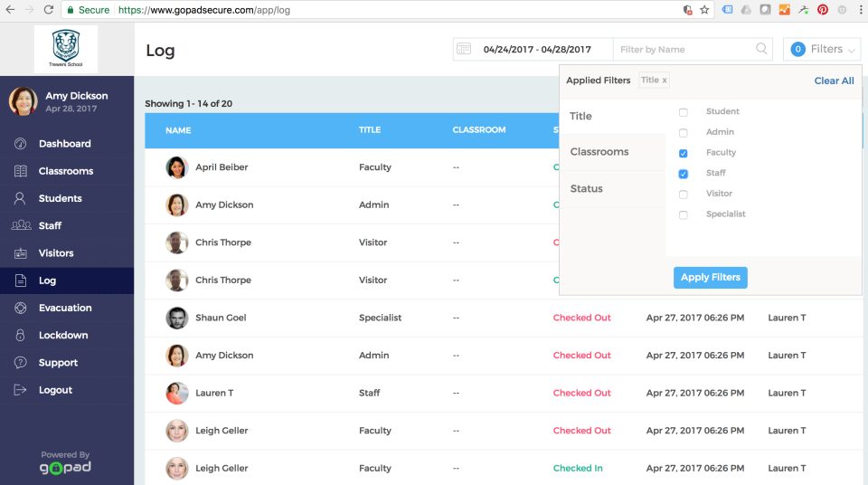Screen dimensions: 868x485
Task: Click Lauren T's avatar in the Name column
Action: click(176, 394)
